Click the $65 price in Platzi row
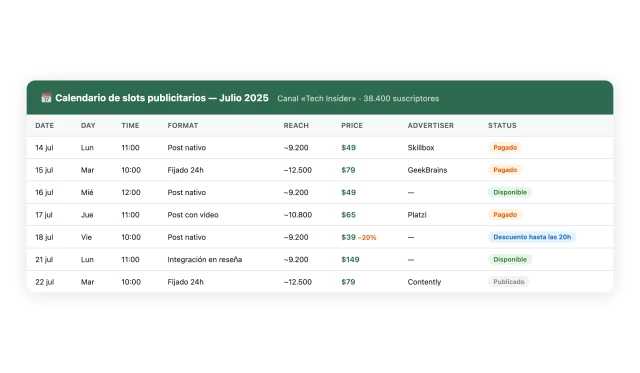 point(349,215)
